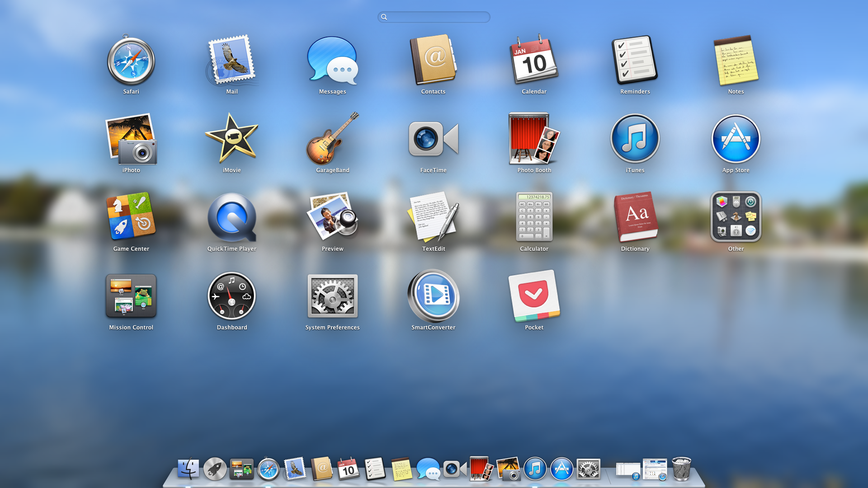Open the iMovie star icon
This screenshot has width=868, height=488.
click(232, 138)
